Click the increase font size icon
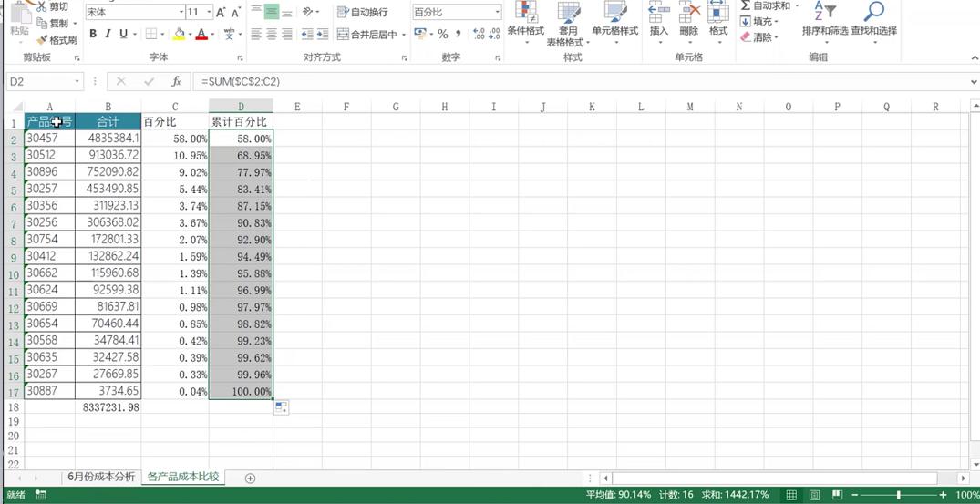Screen dimensions: 980x504 222,13
